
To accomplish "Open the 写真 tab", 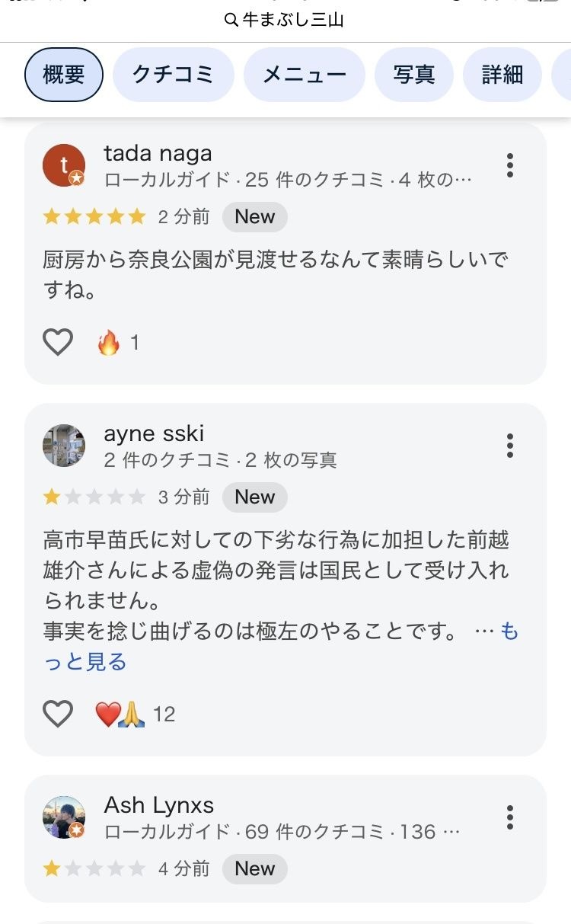I will point(414,75).
